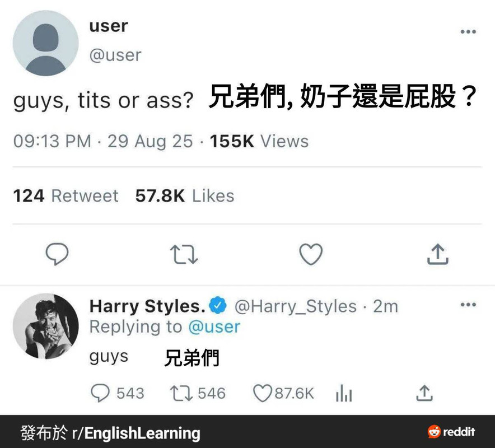495x448 pixels.
Task: Open analytics bars icon on reply
Action: (x=344, y=393)
